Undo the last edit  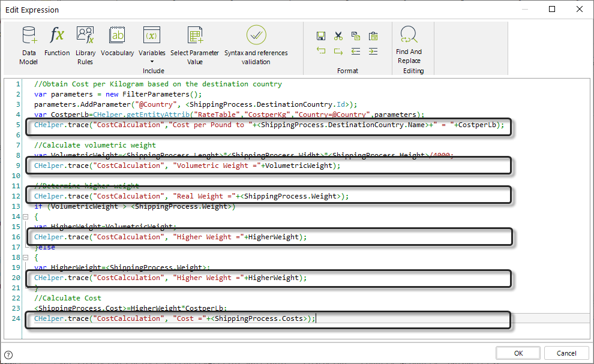(x=321, y=51)
